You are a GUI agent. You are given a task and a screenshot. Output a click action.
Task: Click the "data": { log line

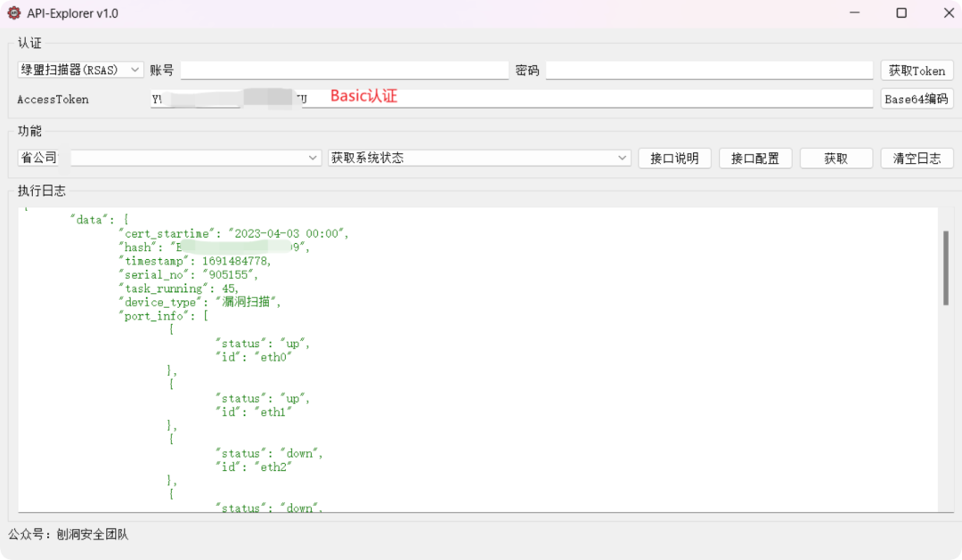click(x=100, y=220)
